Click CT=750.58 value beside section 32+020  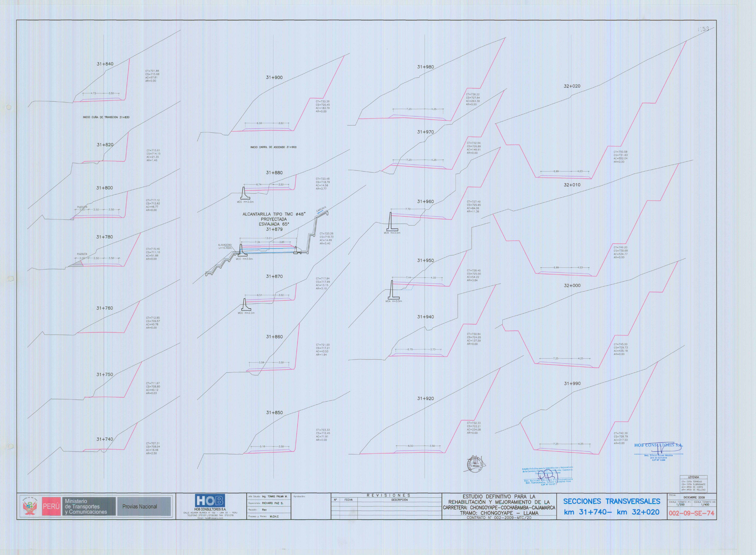(620, 152)
